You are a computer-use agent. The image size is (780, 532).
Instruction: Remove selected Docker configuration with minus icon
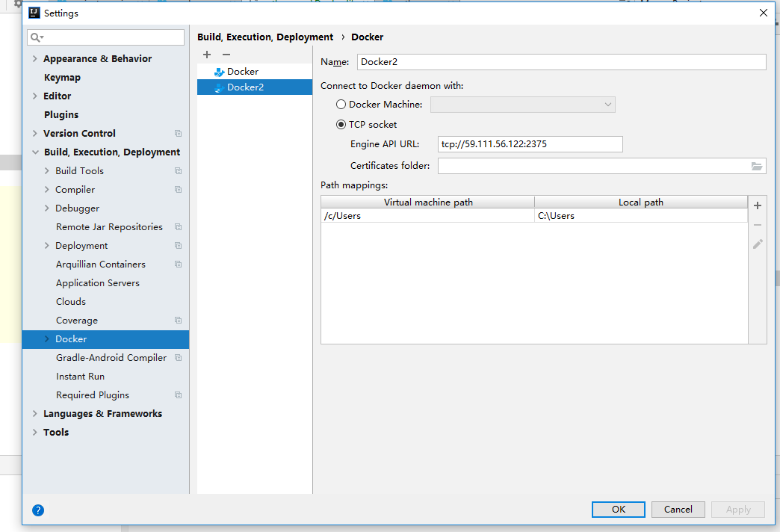226,55
